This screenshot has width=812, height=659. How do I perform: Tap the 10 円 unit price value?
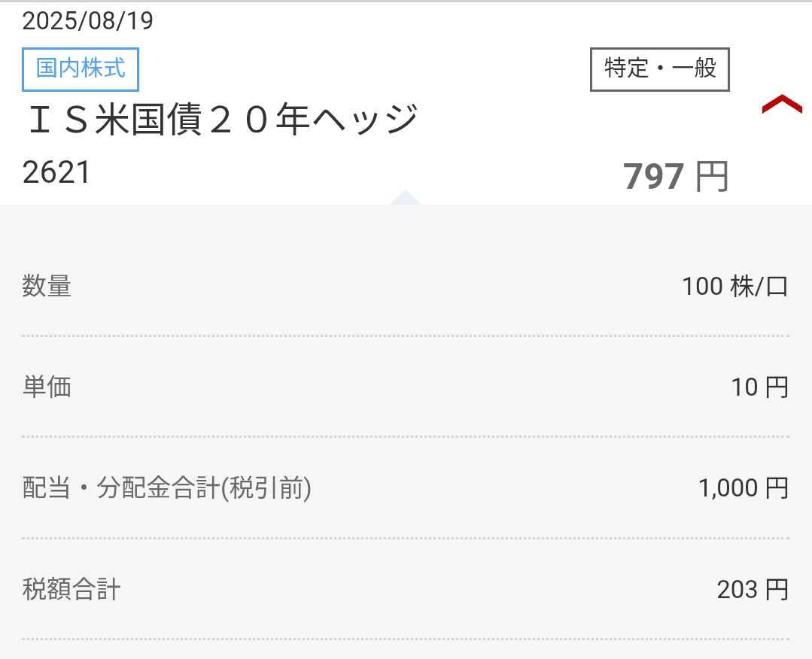(759, 387)
